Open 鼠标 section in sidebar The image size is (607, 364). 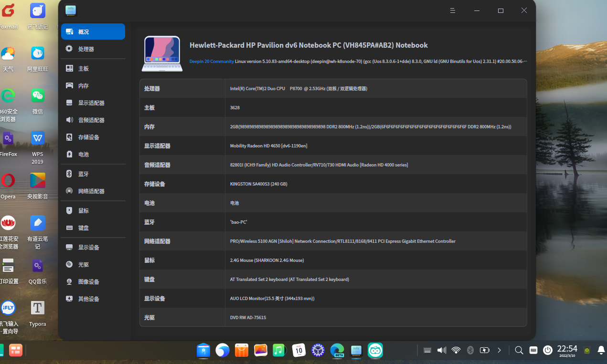pos(93,210)
